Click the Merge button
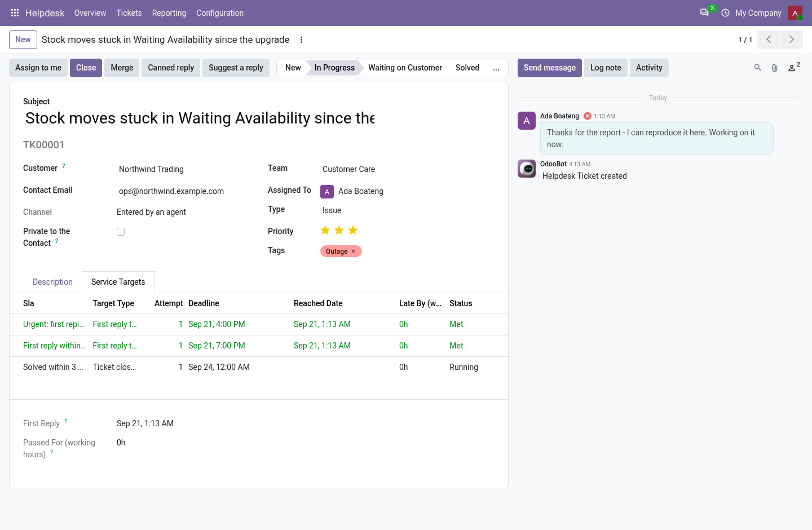This screenshot has height=530, width=812. 122,68
